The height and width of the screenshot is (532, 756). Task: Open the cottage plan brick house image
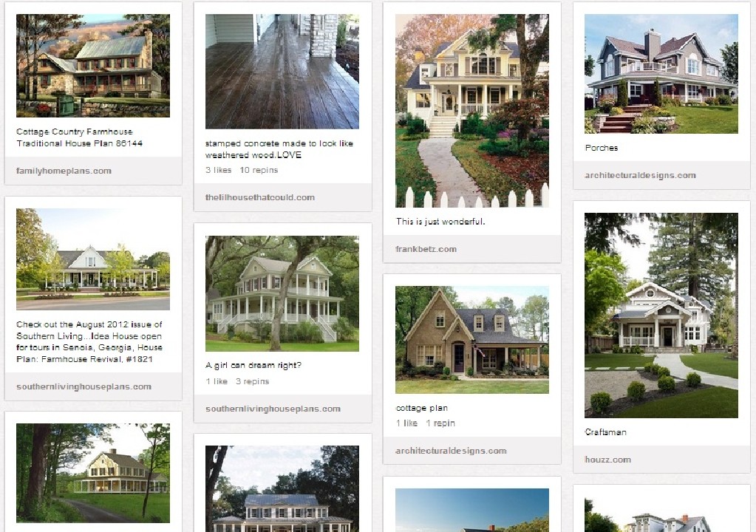[x=472, y=340]
